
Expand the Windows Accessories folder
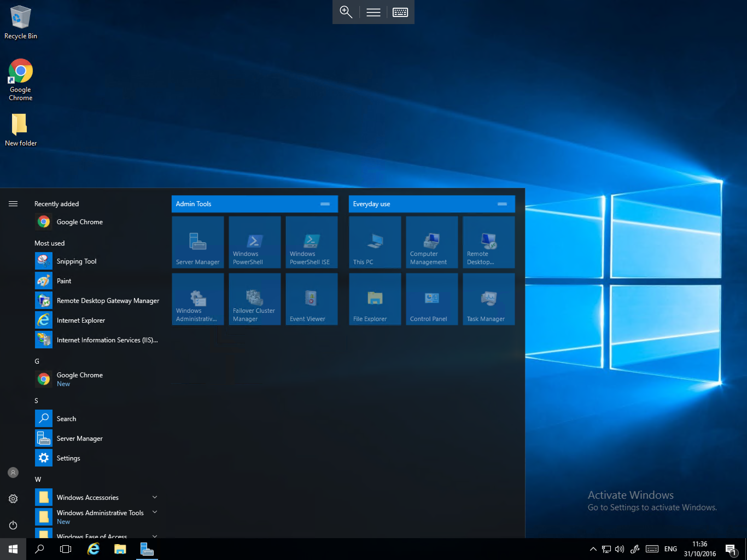[x=97, y=497]
